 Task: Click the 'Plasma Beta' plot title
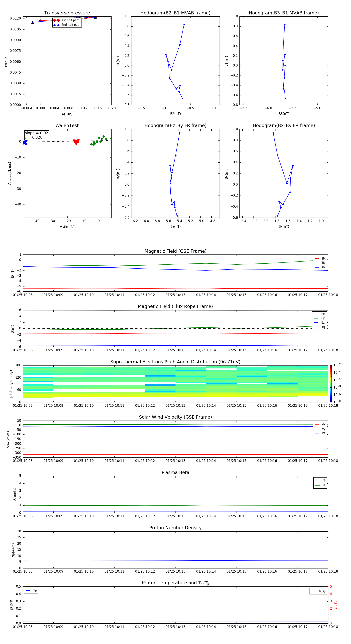[x=175, y=473]
